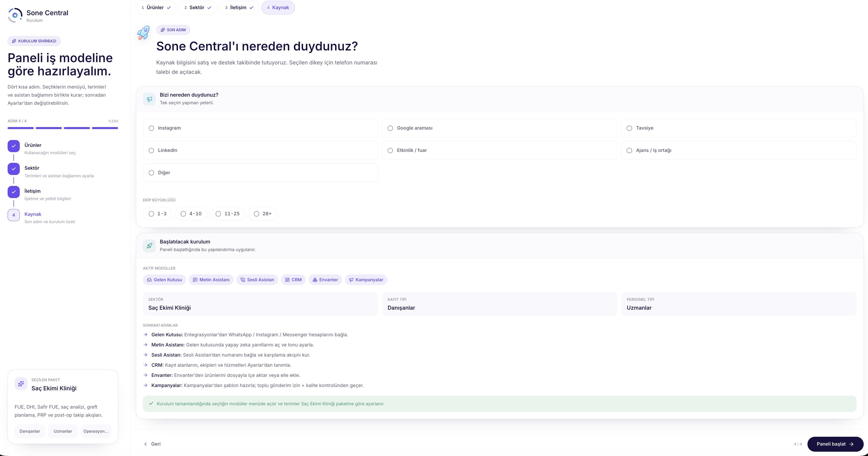Viewport: 868px width, 456px height.
Task: Click the sparkle icon in Son Adım badge
Action: point(163,30)
